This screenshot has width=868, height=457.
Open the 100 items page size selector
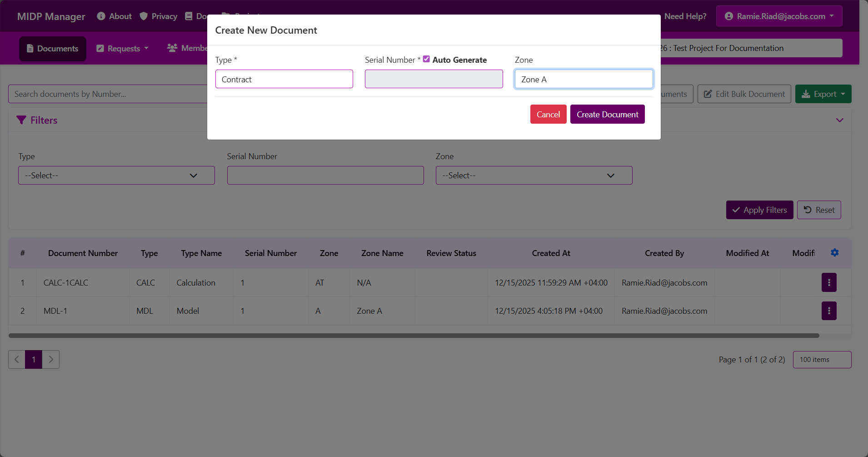(822, 360)
